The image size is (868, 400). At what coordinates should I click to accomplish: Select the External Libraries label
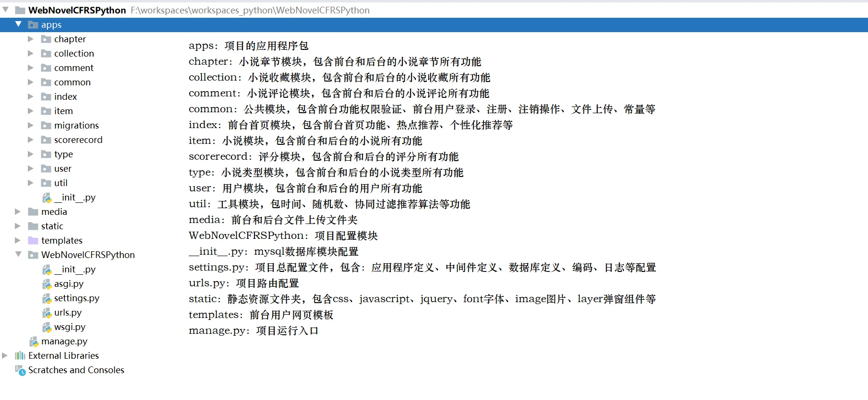tap(63, 355)
